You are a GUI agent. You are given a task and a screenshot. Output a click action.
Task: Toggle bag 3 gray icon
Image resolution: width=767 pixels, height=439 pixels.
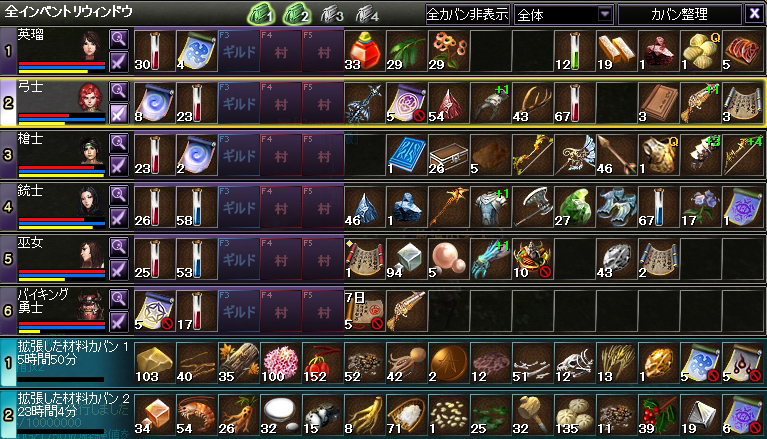point(332,14)
